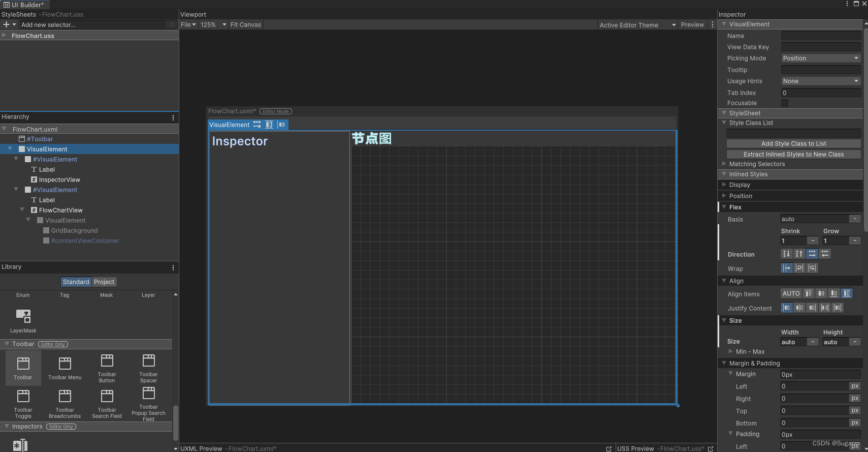Pick the Toolbar Search Field library item
This screenshot has height=452, width=868.
(107, 403)
